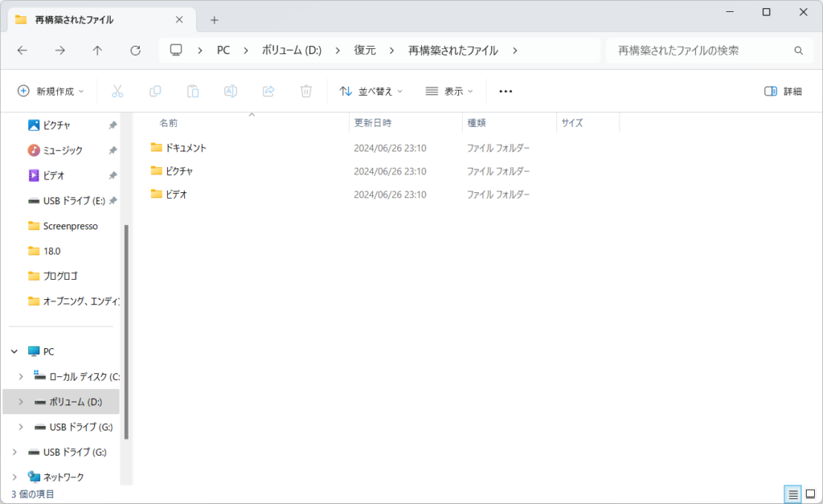Expand ローカル ディスク (C:) tree node

pyautogui.click(x=21, y=376)
